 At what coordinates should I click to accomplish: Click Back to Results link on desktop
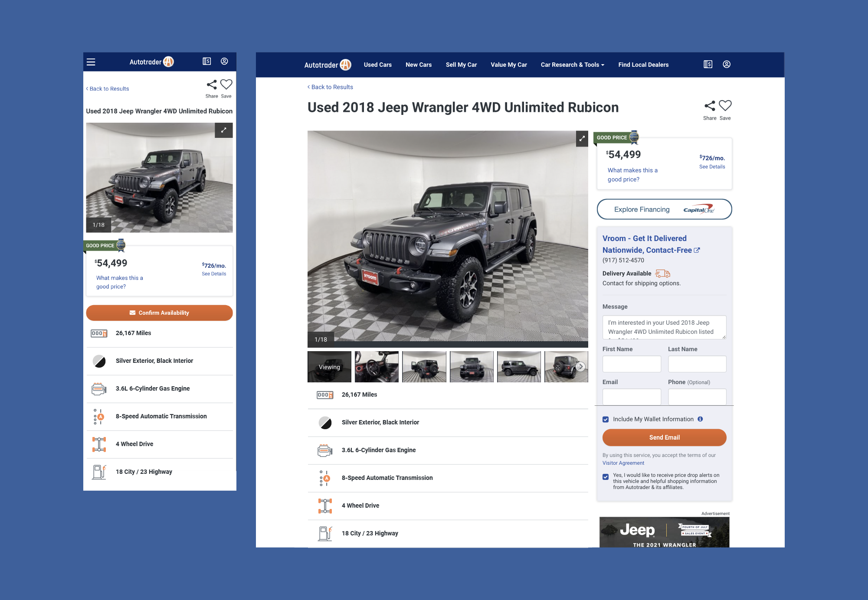pos(330,87)
